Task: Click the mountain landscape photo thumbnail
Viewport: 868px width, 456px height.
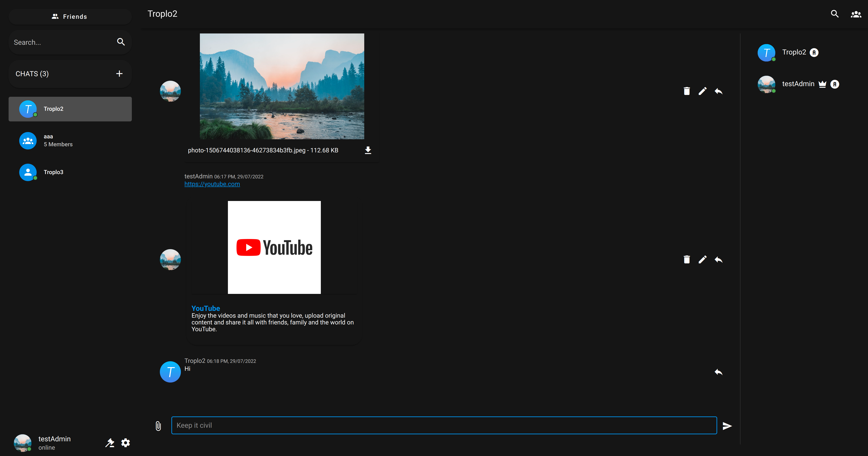Action: [282, 86]
